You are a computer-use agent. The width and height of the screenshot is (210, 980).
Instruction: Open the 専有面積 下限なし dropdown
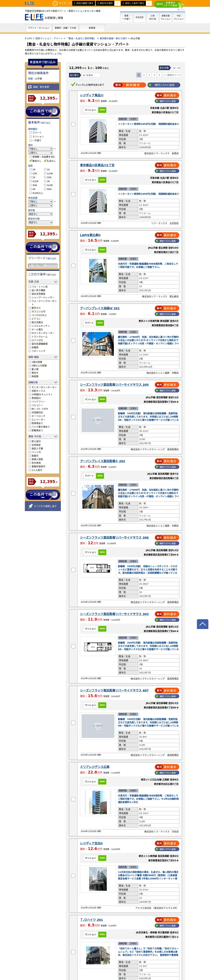40,202
